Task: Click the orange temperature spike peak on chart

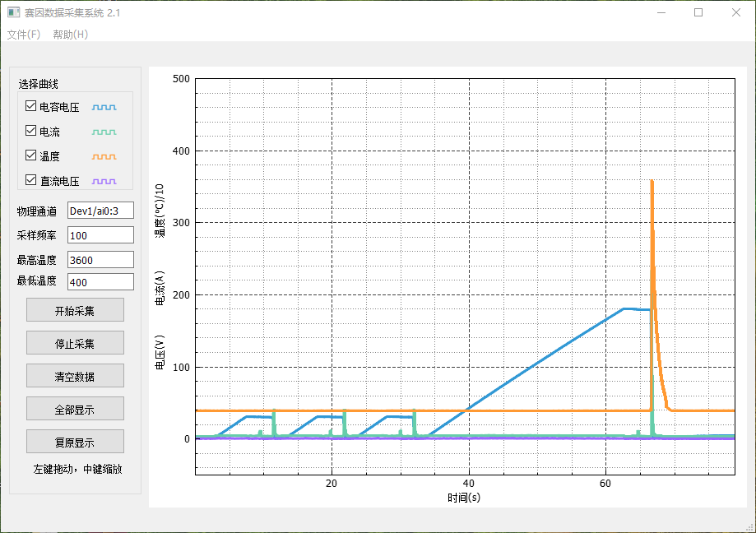Action: (652, 182)
